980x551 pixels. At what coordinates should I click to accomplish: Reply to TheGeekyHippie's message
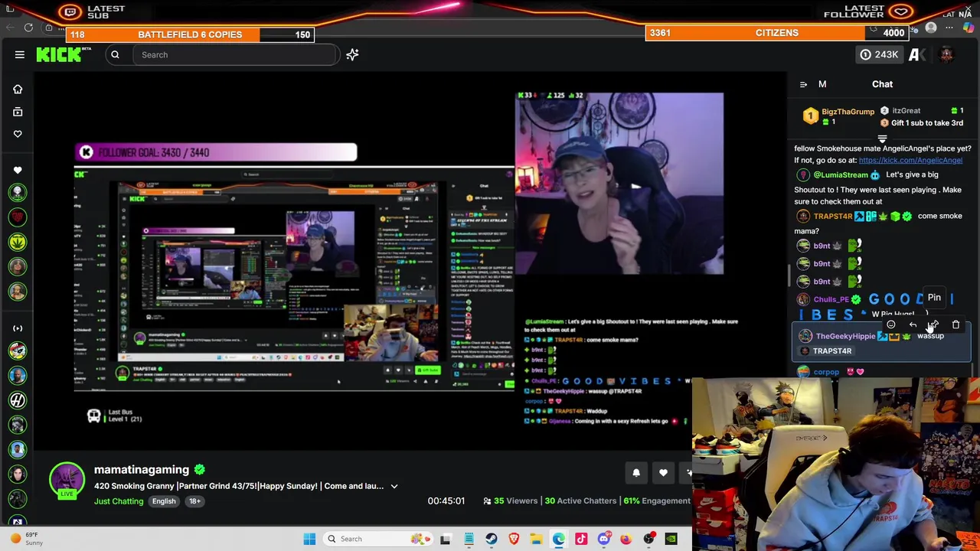913,324
